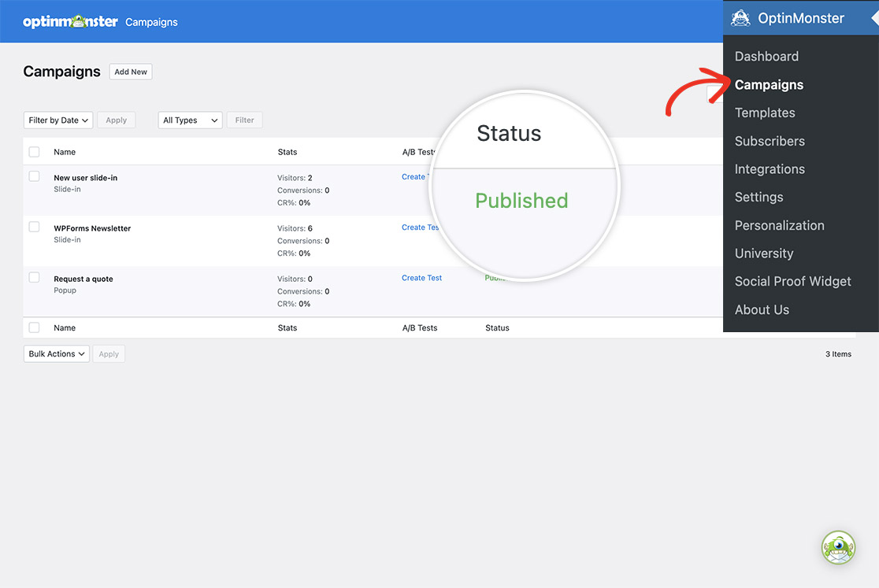Open the Integrations page
The width and height of the screenshot is (879, 588).
(770, 169)
